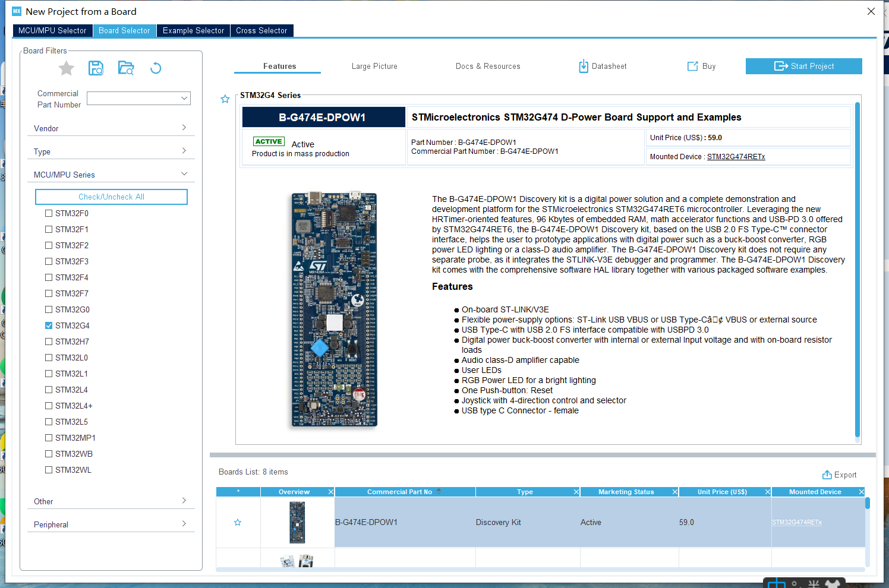Close the New Project dialog
Image resolution: width=889 pixels, height=588 pixels.
(871, 11)
